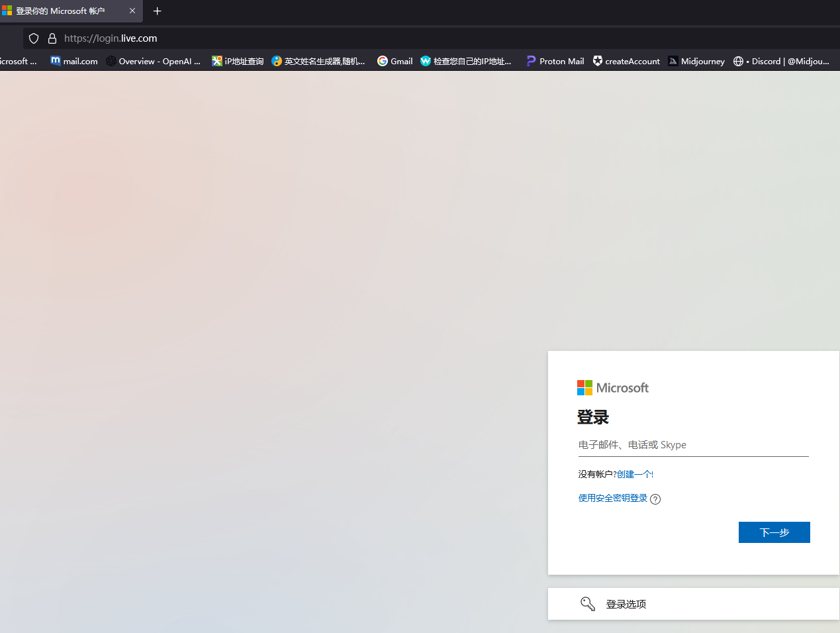Click 使用安全密钥登录 link
The image size is (840, 633).
coord(613,498)
